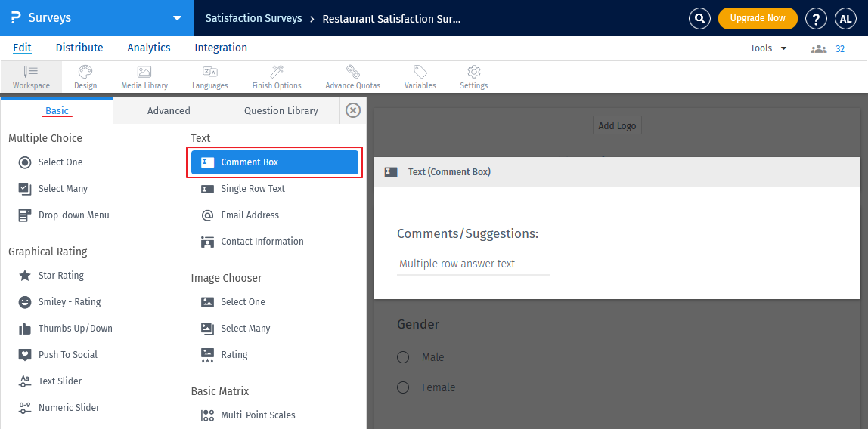Click the search magnifier icon
868x429 pixels.
point(700,18)
